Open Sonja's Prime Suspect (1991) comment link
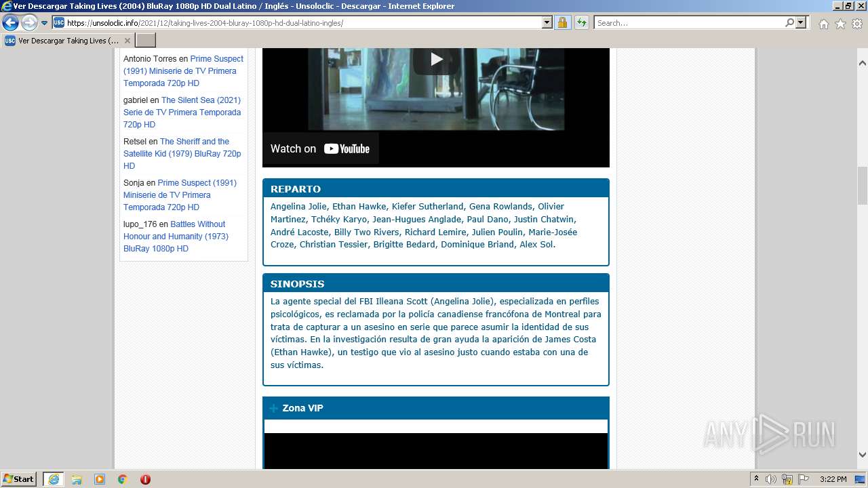 [x=180, y=195]
